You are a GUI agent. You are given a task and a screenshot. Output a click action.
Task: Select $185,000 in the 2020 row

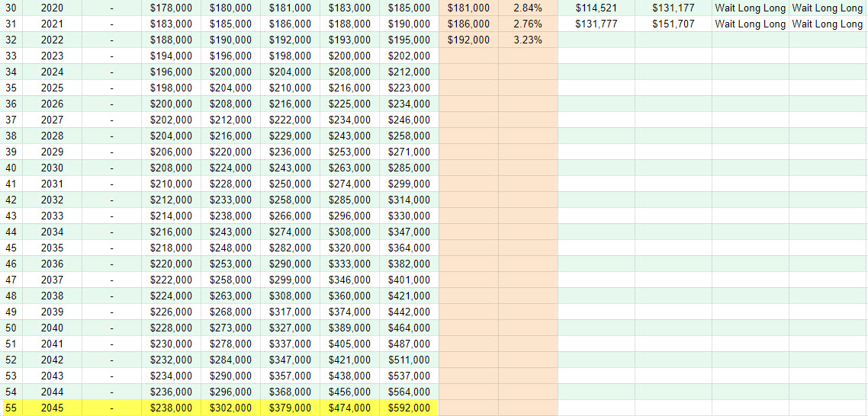[x=409, y=8]
